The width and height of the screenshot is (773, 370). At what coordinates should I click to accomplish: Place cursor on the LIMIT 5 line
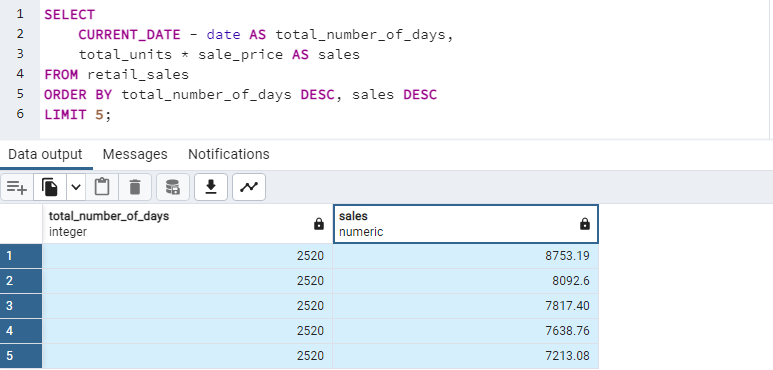click(78, 115)
